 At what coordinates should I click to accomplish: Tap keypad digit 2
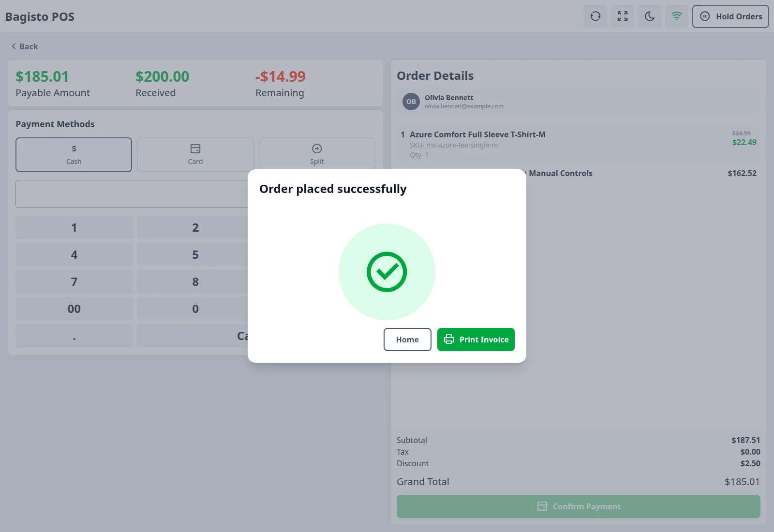(195, 227)
